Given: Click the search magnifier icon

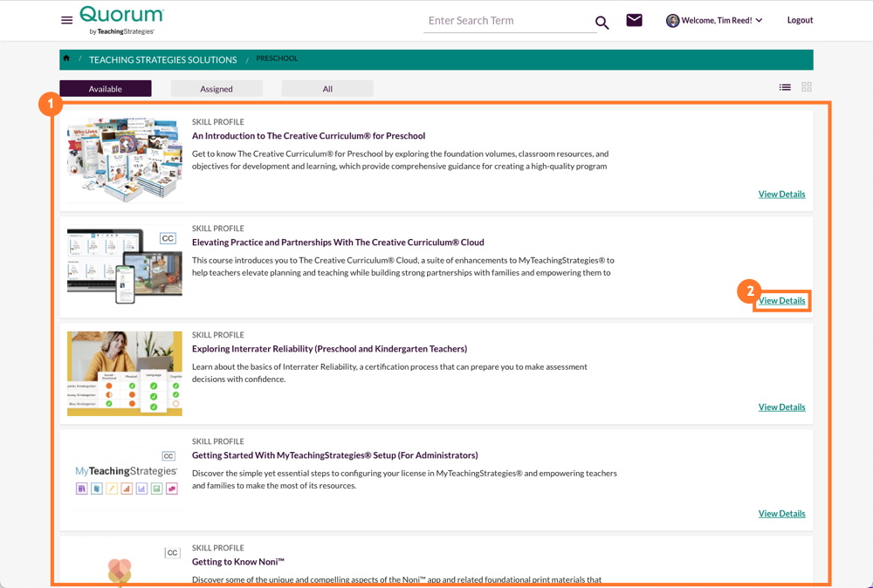Looking at the screenshot, I should point(601,23).
